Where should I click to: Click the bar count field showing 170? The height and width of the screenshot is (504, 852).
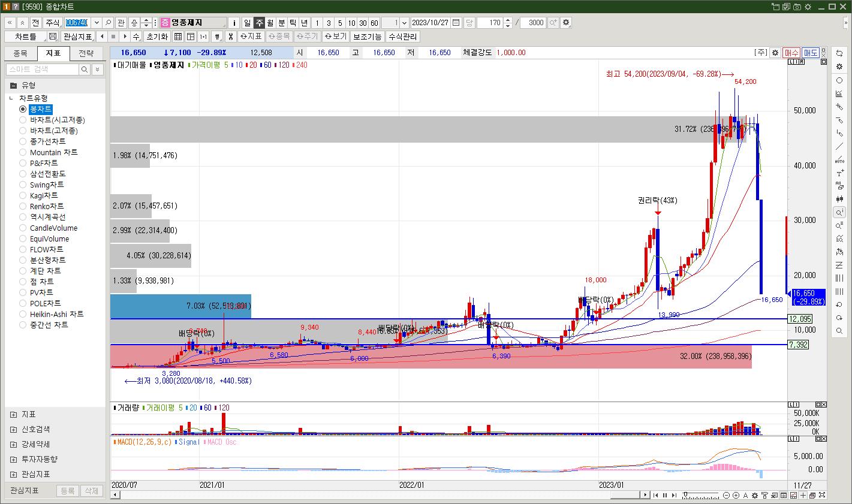tap(490, 22)
